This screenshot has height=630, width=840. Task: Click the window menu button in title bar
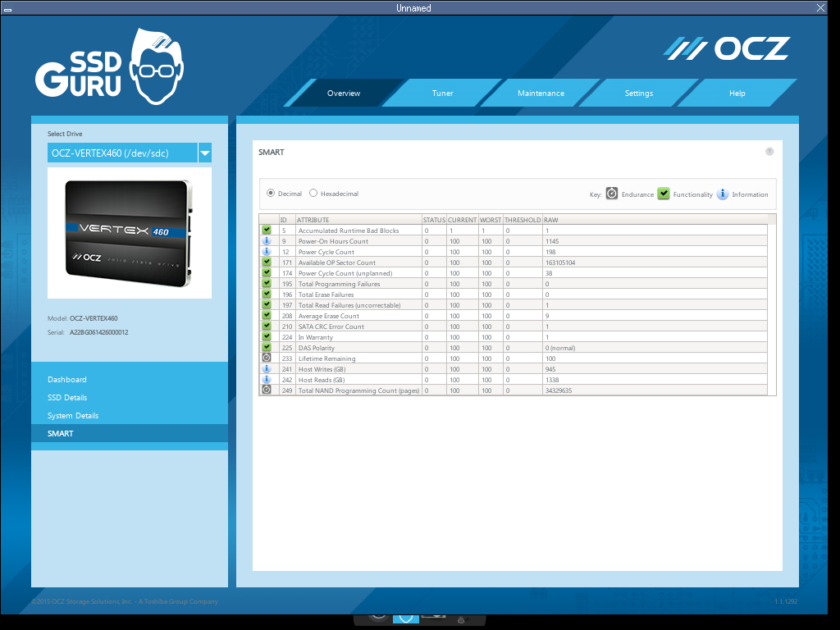[x=8, y=9]
